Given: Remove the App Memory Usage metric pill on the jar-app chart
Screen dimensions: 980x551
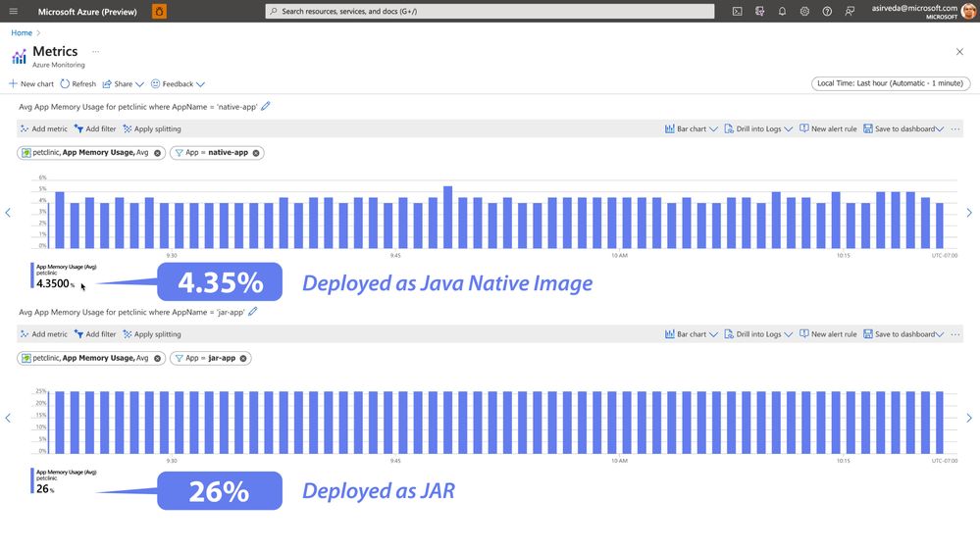Looking at the screenshot, I should coord(158,359).
